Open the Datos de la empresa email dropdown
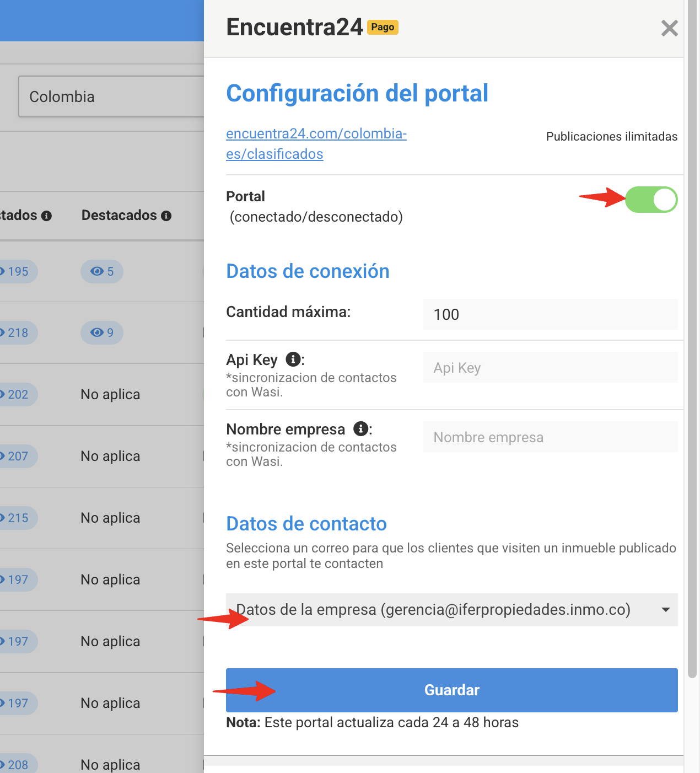 click(451, 610)
